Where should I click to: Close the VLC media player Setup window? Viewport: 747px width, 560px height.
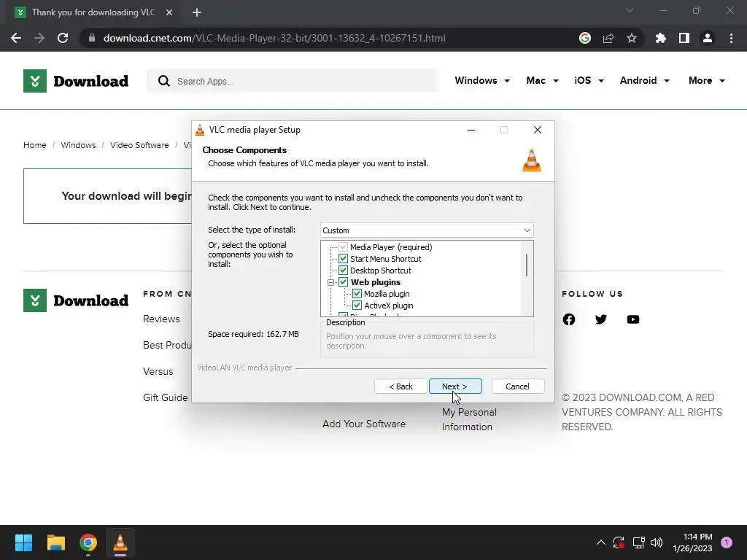[x=538, y=130]
